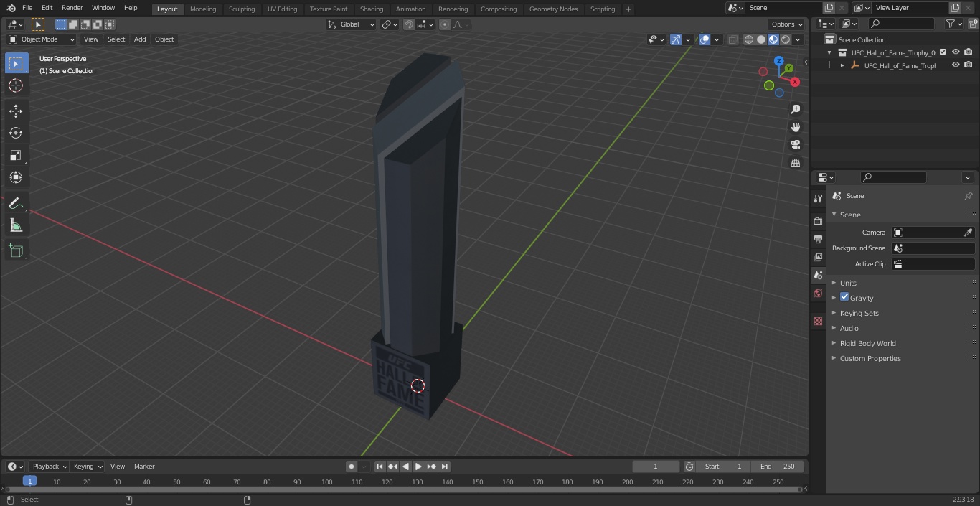Screen dimensions: 980x506
Task: Expand the Rigid Body World panel
Action: tap(867, 343)
